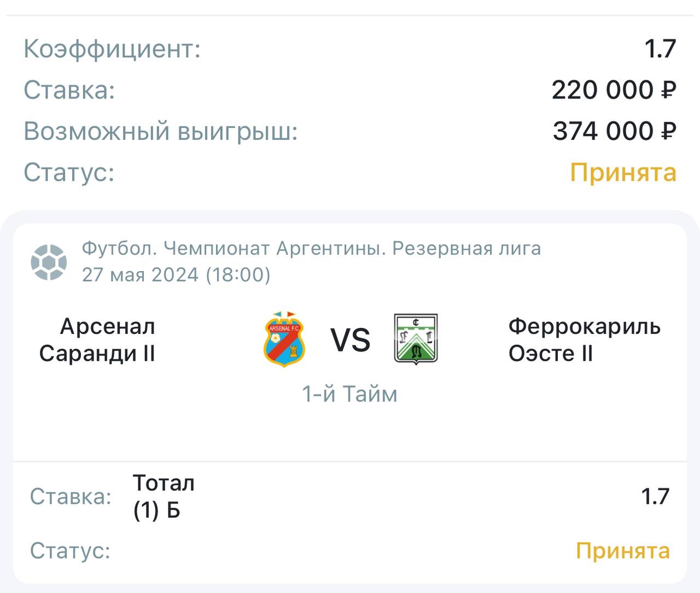Screen dimensions: 700x593
Task: Click the Возможный выигрыш label
Action: point(160,131)
